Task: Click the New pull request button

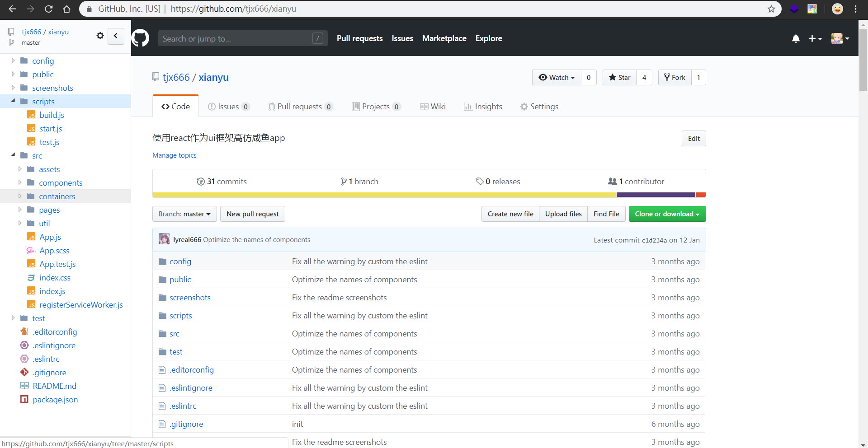Action: click(x=252, y=214)
